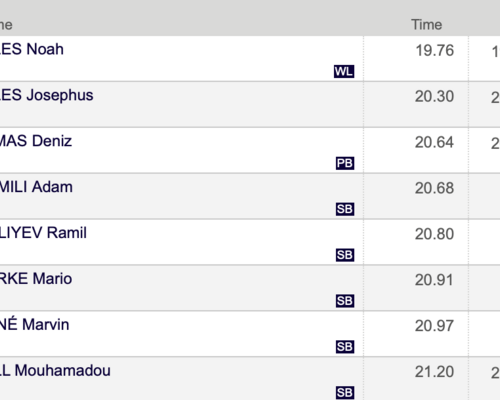
Task: Click the SB badge for Mario
Action: tap(345, 301)
